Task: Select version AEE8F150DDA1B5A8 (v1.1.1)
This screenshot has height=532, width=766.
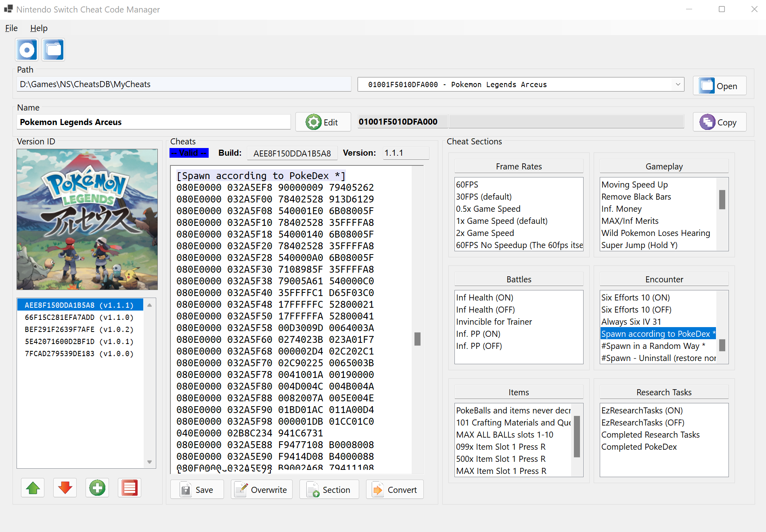Action: pos(80,305)
